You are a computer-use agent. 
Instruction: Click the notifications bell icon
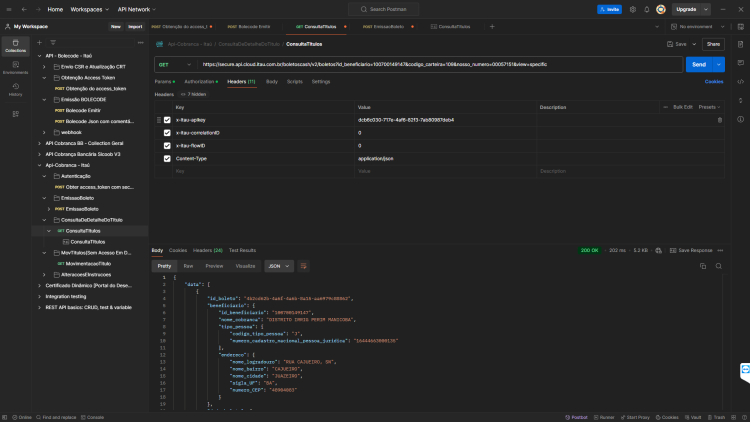[647, 10]
